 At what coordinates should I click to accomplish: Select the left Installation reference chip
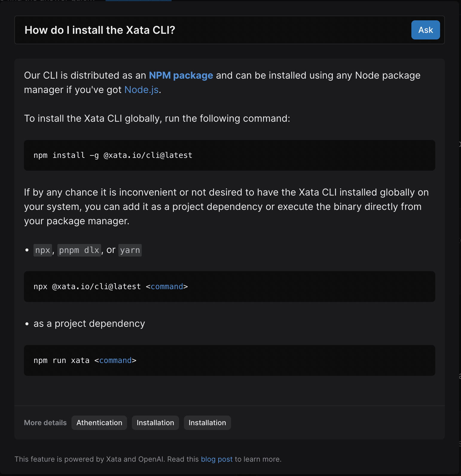(155, 423)
